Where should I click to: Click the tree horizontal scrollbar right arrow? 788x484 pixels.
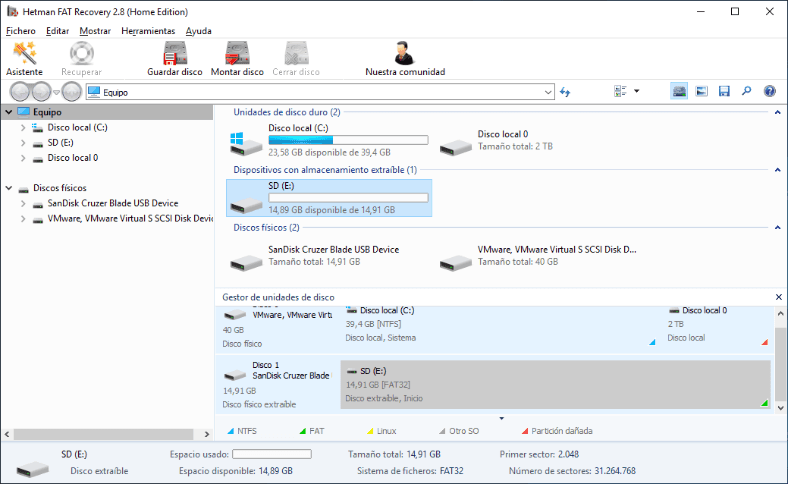pyautogui.click(x=207, y=434)
